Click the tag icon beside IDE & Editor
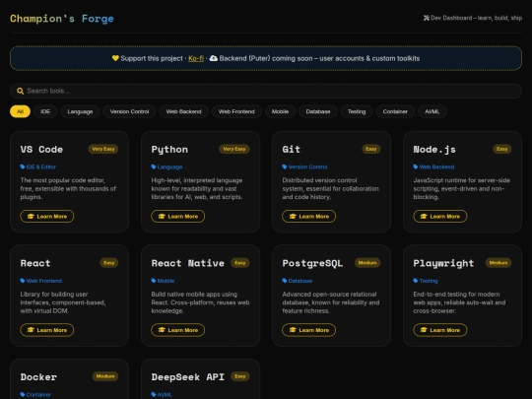Image resolution: width=532 pixels, height=399 pixels. click(23, 166)
